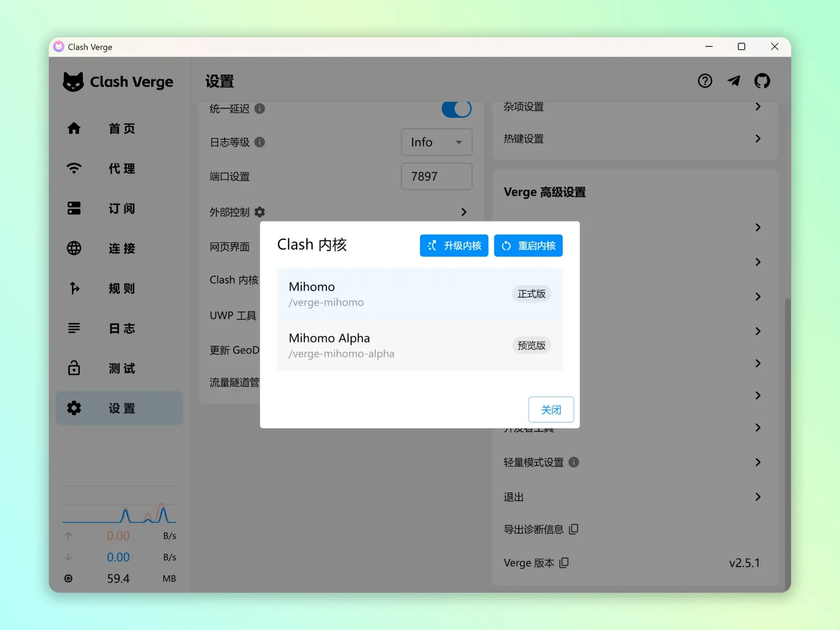Screen dimensions: 840x630
Task: Click the download arrow icon in traffic panel
Action: click(x=68, y=557)
